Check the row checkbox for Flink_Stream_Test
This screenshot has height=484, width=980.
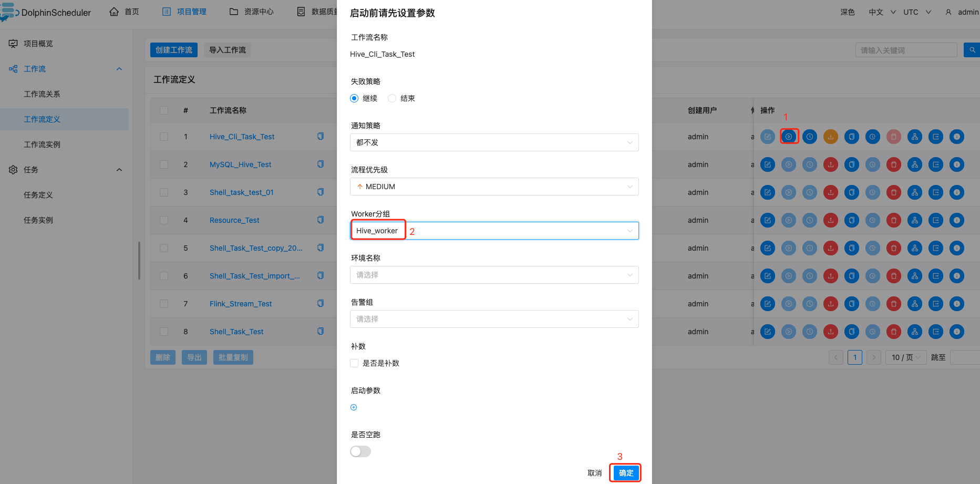(x=164, y=304)
